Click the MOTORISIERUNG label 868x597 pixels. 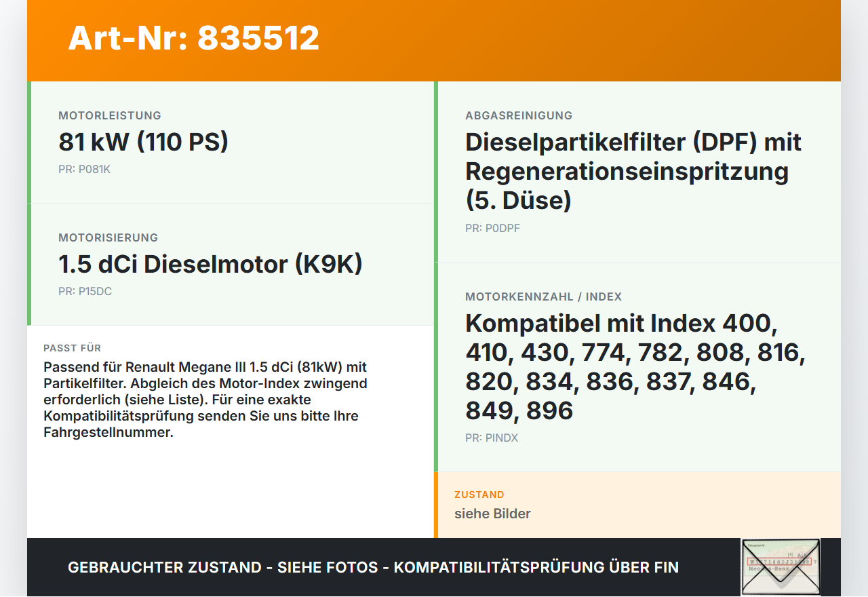(108, 237)
